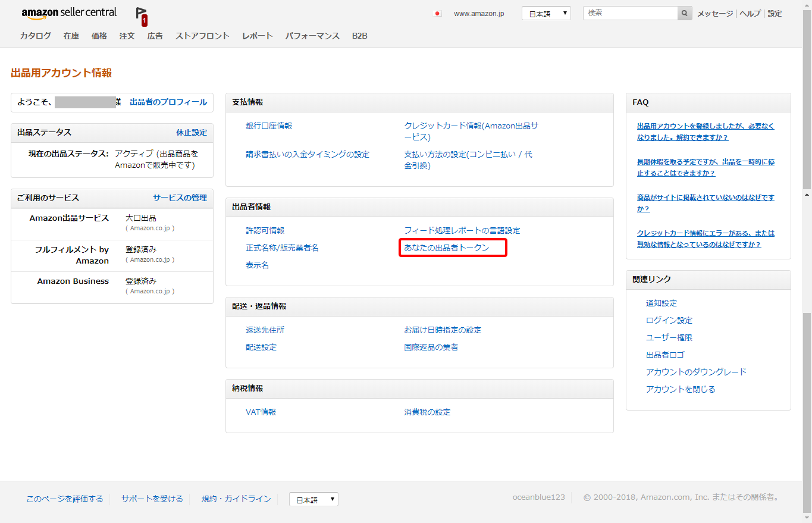812x523 pixels.
Task: Click the ヘルプ link
Action: pos(750,13)
